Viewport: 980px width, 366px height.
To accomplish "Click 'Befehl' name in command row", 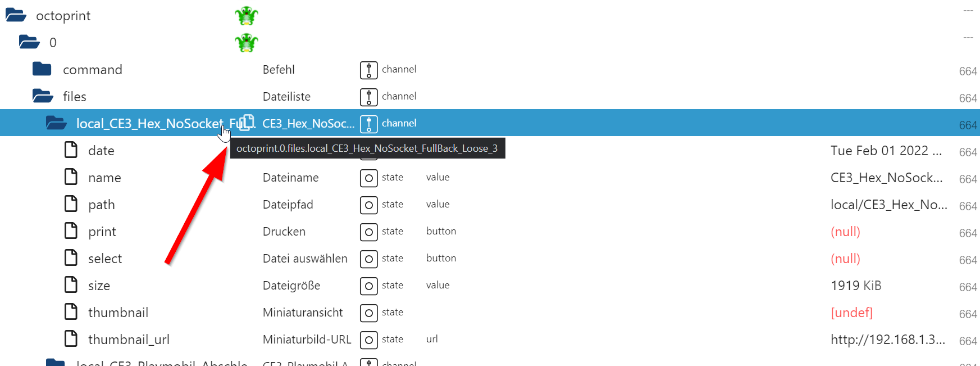I will click(x=279, y=70).
